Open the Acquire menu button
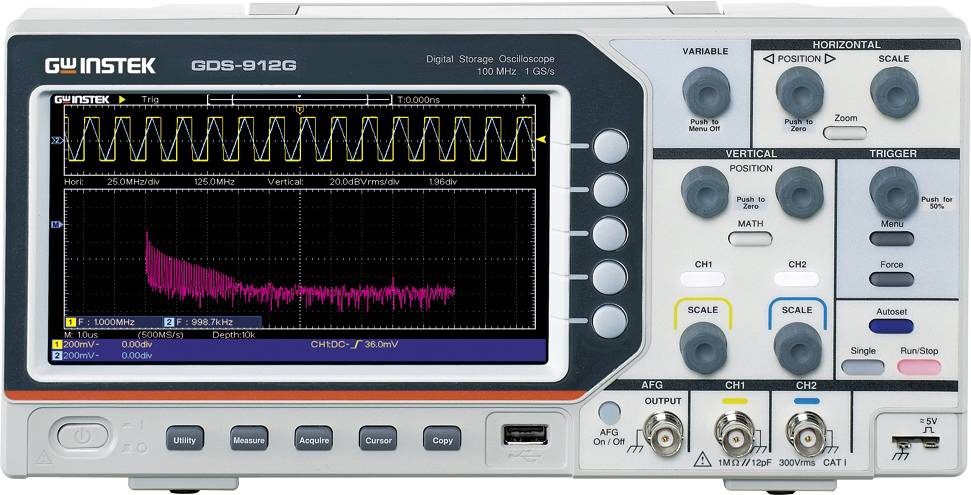 click(x=313, y=438)
